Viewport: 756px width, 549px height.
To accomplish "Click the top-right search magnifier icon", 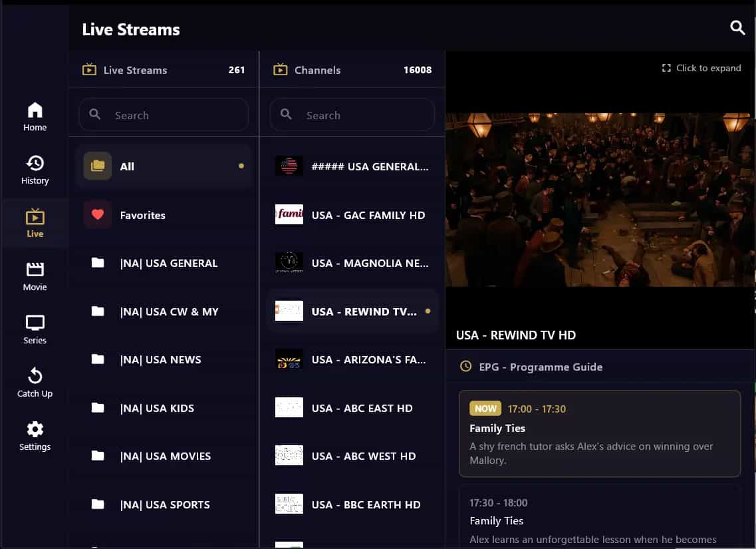I will click(x=737, y=27).
